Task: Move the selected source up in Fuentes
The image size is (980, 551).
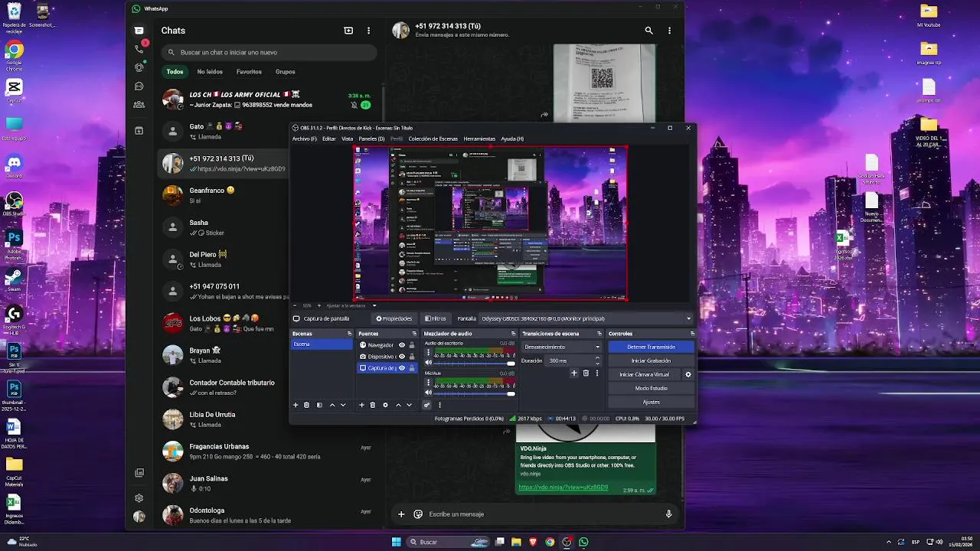Action: coord(398,405)
